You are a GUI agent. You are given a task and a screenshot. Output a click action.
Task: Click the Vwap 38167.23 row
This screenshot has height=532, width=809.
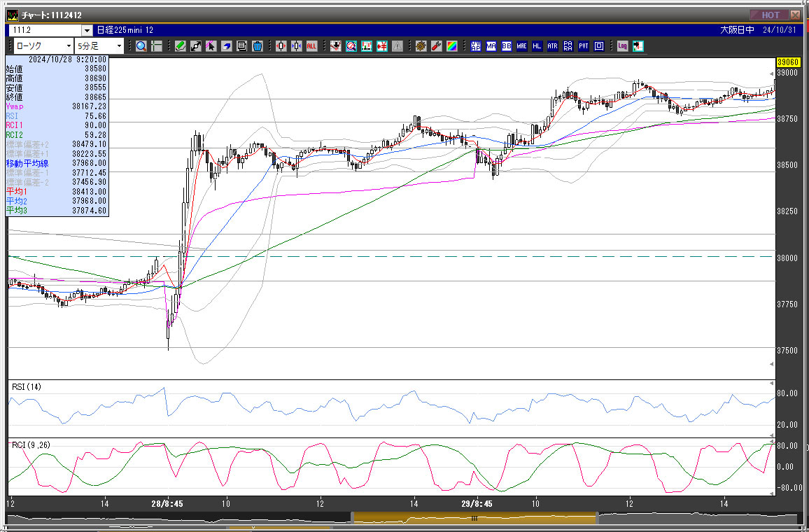pyautogui.click(x=56, y=106)
